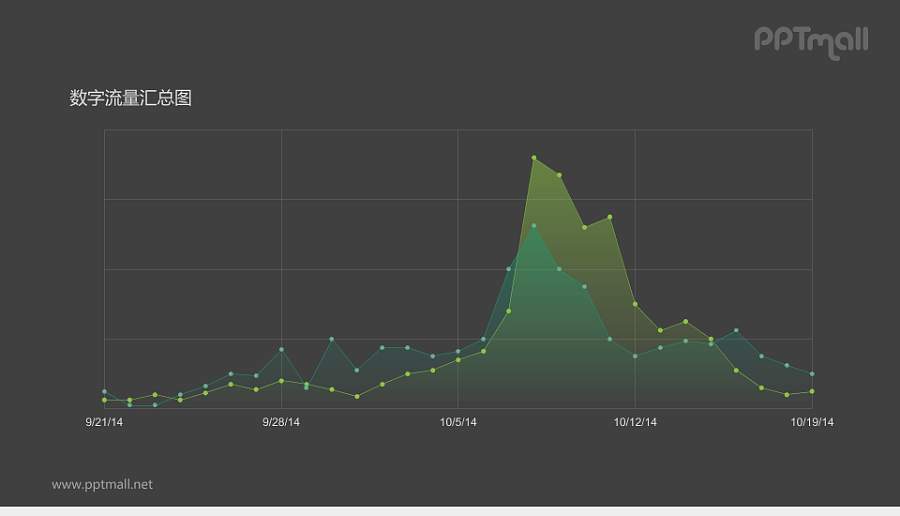Viewport: 900px width, 516px height.
Task: Open the www.pptmall.net link
Action: click(102, 484)
